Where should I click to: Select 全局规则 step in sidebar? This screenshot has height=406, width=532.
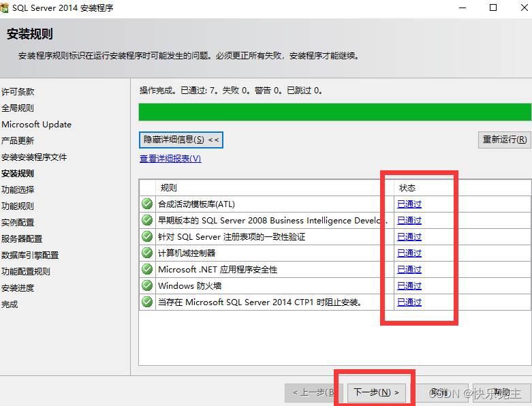pos(18,108)
